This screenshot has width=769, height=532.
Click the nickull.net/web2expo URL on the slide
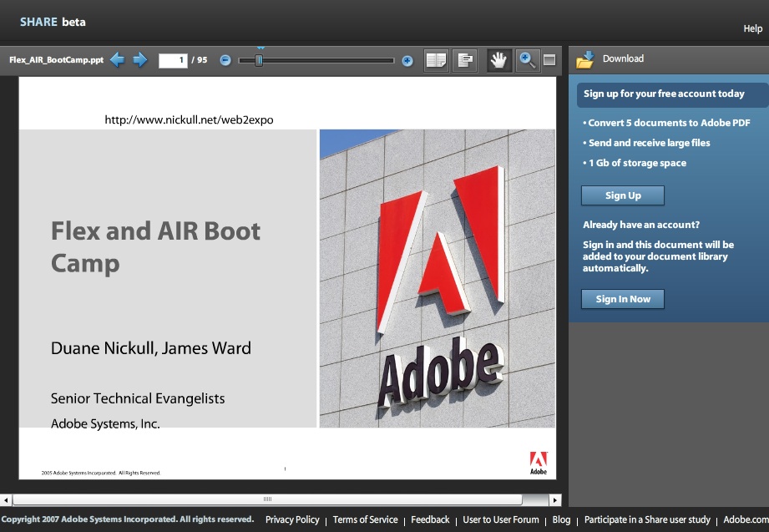(x=189, y=119)
